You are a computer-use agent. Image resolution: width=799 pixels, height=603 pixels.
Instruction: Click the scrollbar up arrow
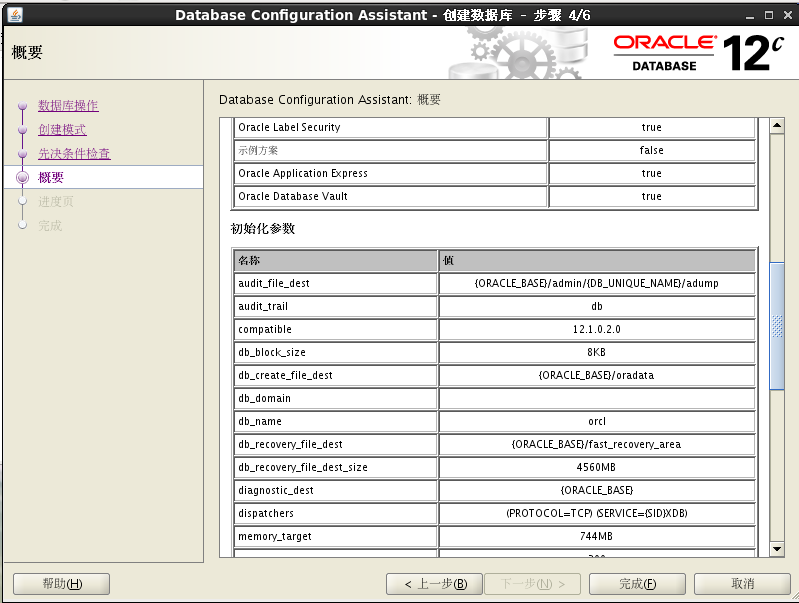[777, 125]
